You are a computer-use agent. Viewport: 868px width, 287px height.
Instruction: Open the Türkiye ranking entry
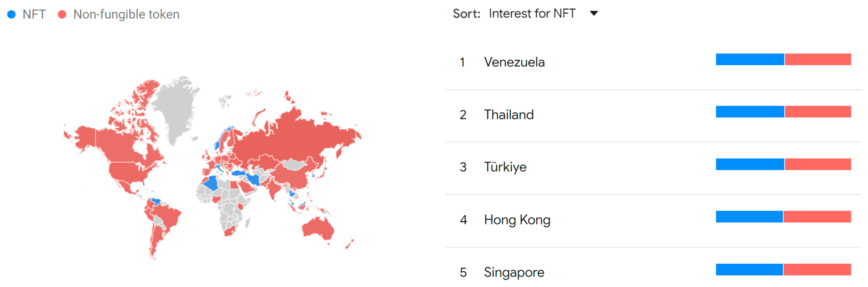[505, 167]
